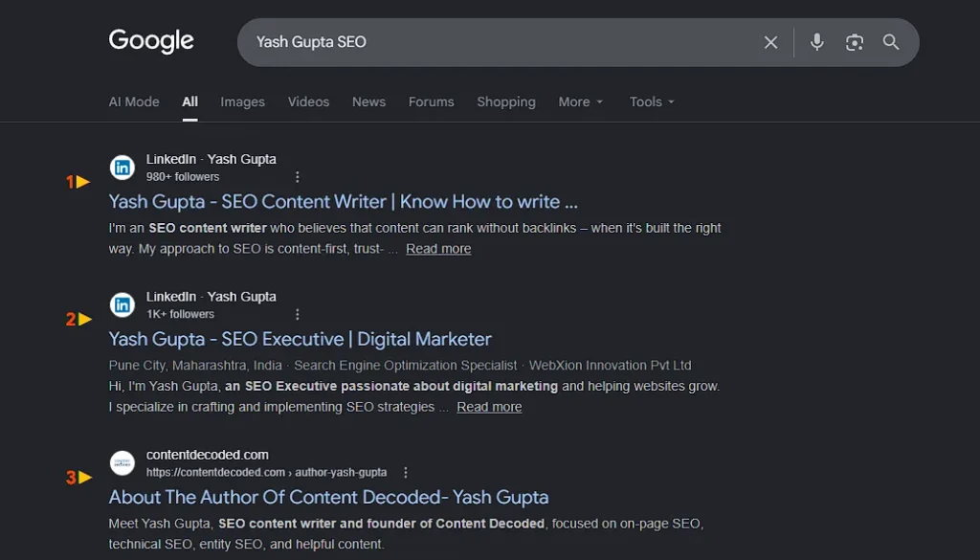The height and width of the screenshot is (560, 980).
Task: Switch to News tab
Action: point(368,101)
